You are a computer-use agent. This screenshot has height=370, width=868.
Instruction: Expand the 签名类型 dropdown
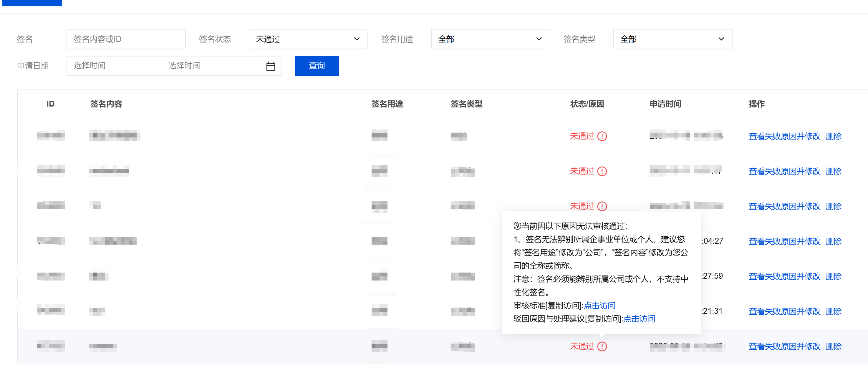672,39
